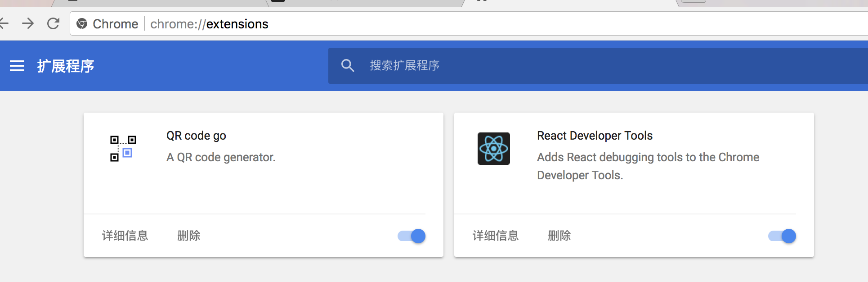The width and height of the screenshot is (868, 282).
Task: Click the 'Adds React debugging tools' description
Action: pos(648,166)
